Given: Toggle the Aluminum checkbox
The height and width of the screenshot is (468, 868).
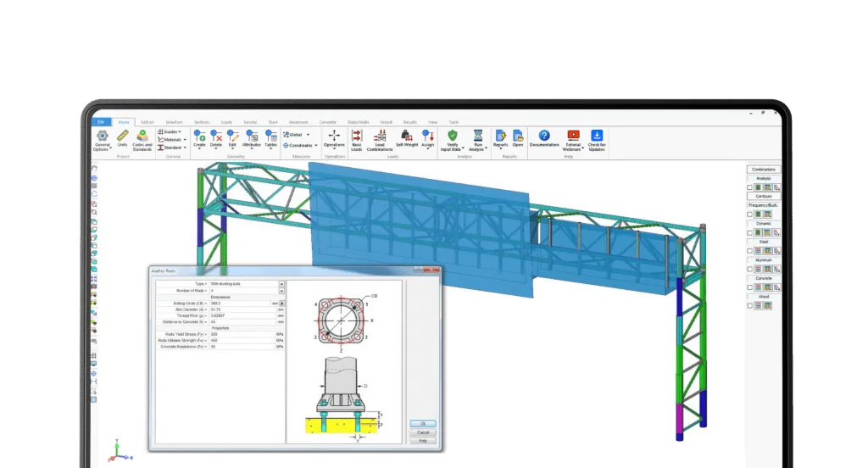Looking at the screenshot, I should [x=749, y=269].
